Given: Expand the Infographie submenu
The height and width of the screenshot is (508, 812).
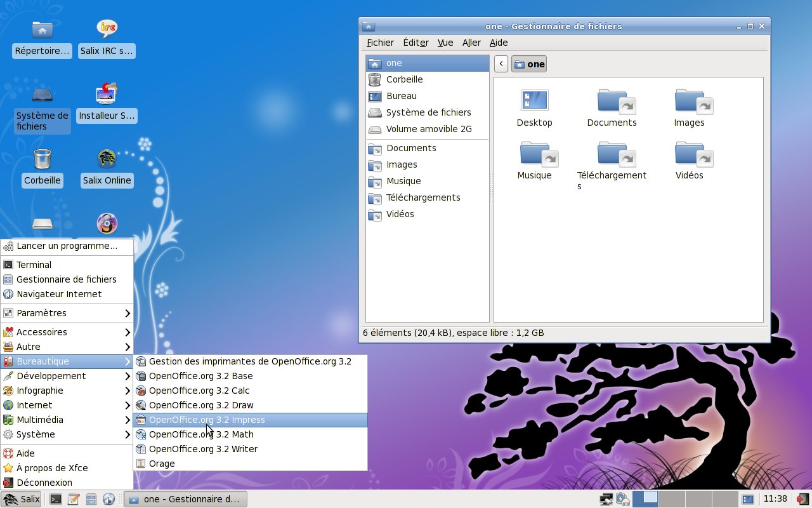Looking at the screenshot, I should tap(67, 391).
